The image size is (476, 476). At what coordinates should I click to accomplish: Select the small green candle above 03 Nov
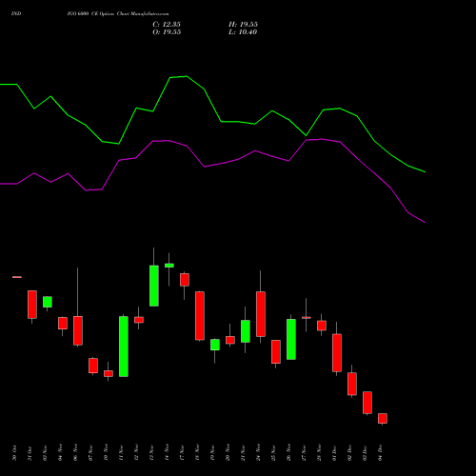[48, 302]
